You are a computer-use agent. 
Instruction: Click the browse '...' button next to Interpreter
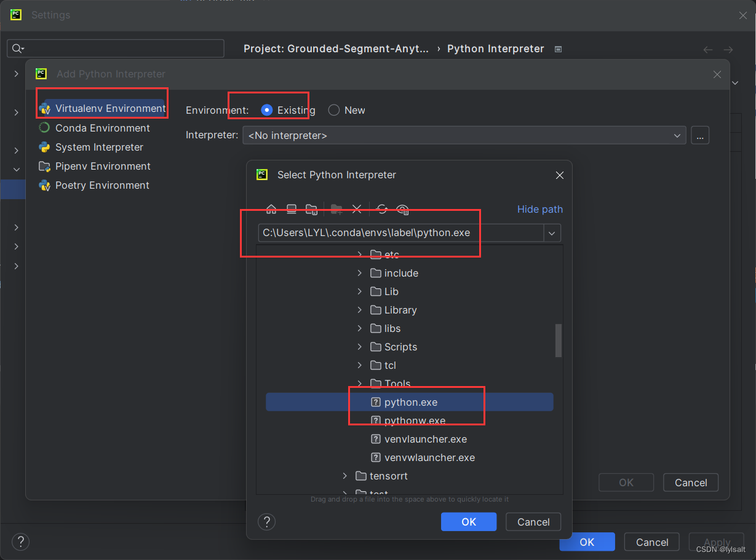coord(700,135)
